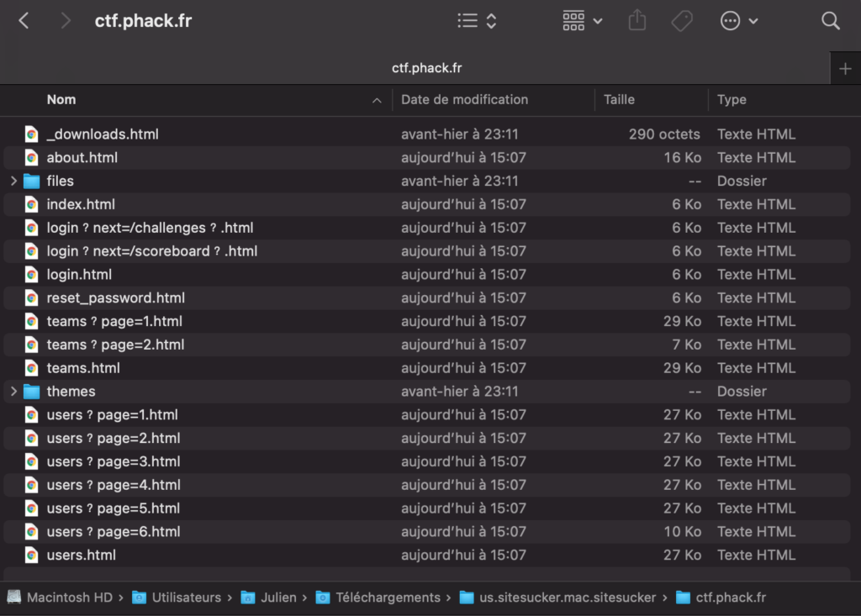Click us.sitesucker.mac.sitesucker in path bar

coord(568,598)
